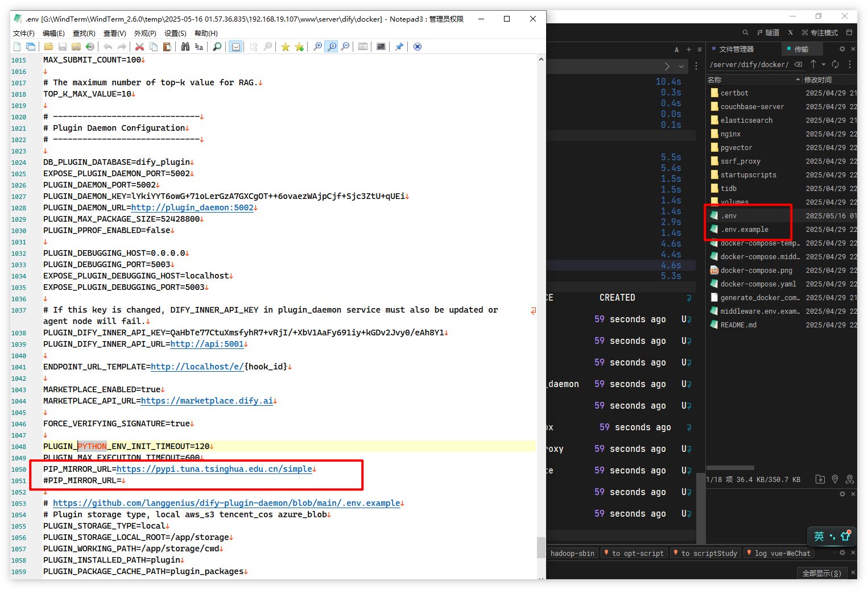Screen dimensions: 868x590
Task: Click the 隧道 tunnel button in WindTerm
Action: (768, 32)
